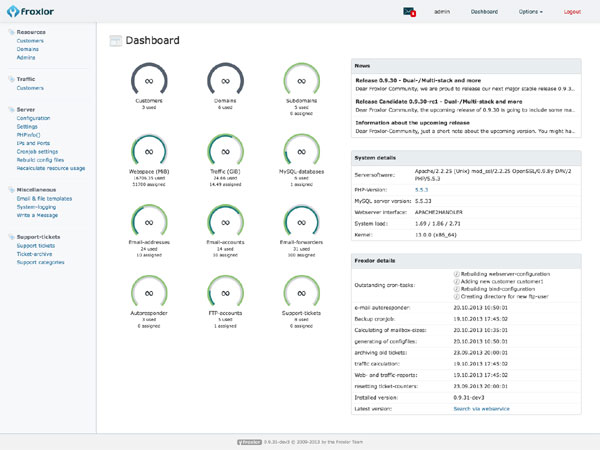Select Recalculate resource usage link
The height and width of the screenshot is (450, 600).
51,168
